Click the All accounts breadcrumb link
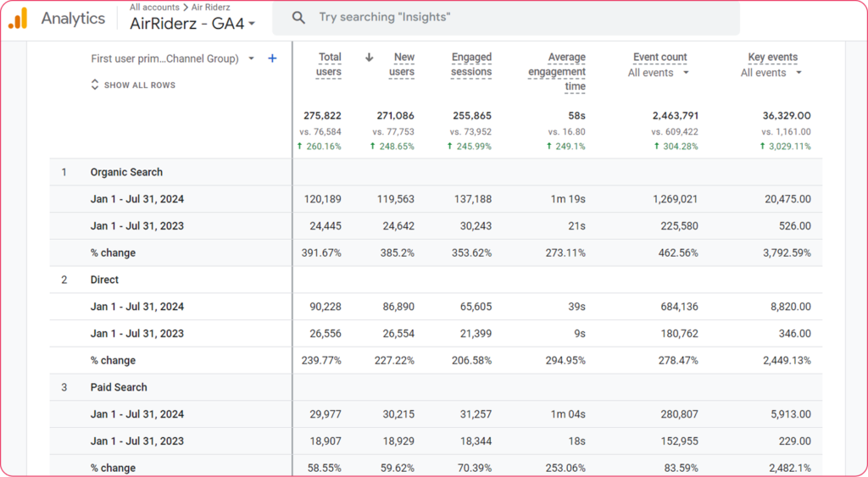The height and width of the screenshot is (477, 868). coord(154,8)
